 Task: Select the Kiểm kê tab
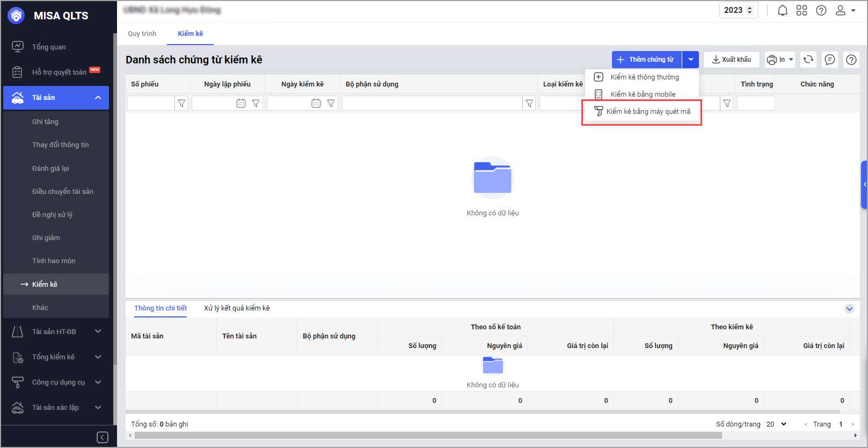pos(191,34)
